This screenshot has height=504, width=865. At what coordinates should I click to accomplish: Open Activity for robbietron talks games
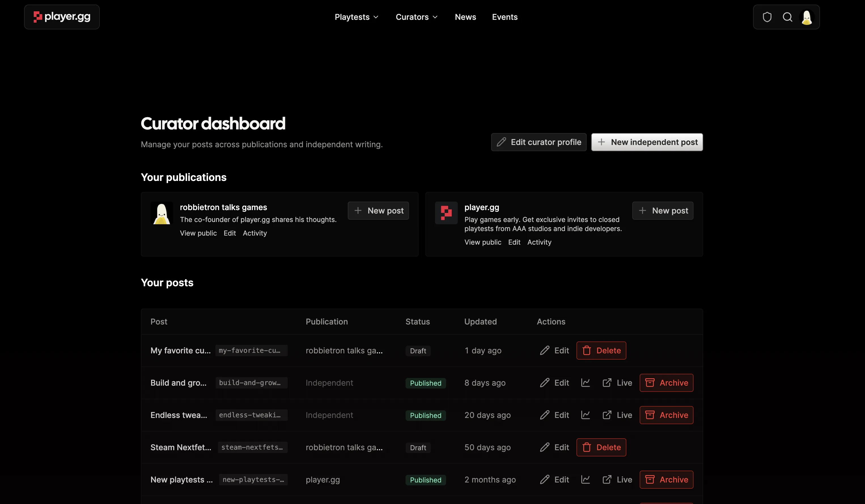tap(255, 233)
